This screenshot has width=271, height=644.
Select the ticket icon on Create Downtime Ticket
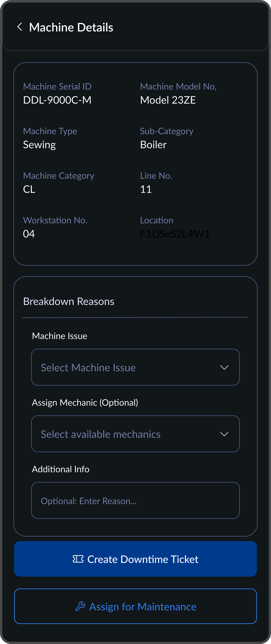[x=79, y=559]
